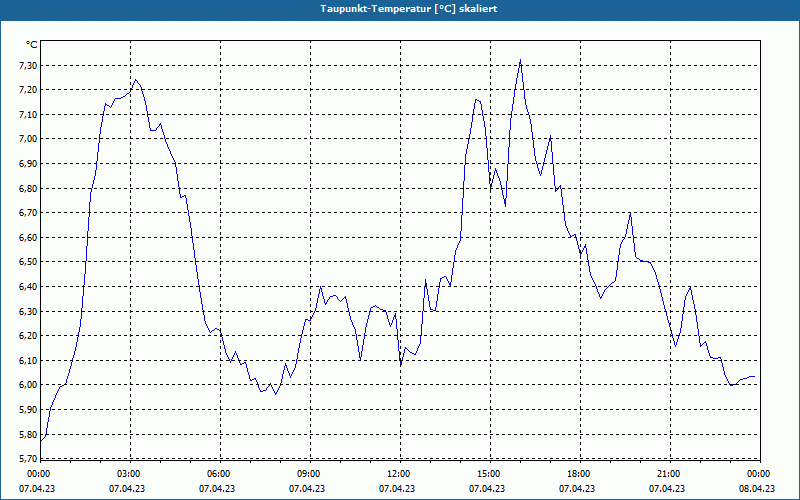Click the 07.04.23 date under 15:00
The height and width of the screenshot is (500, 800).
[x=487, y=489]
